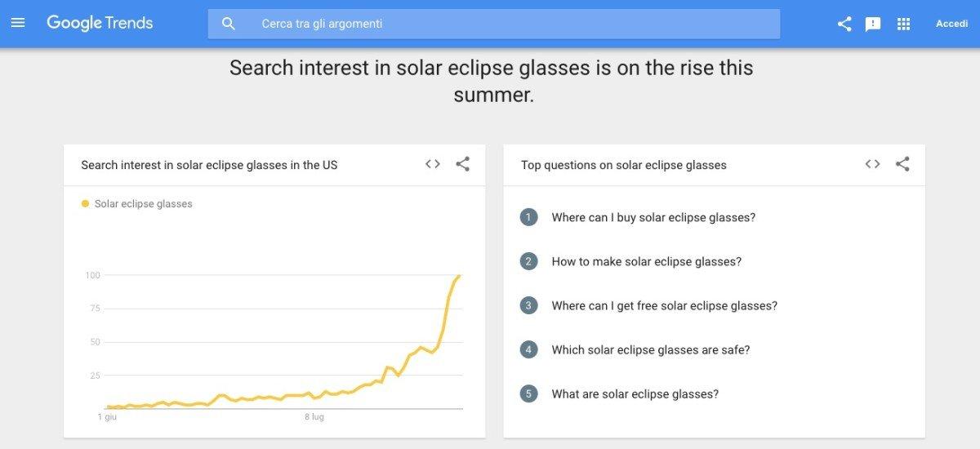Click the share icon in the header
This screenshot has width=980, height=449.
[844, 24]
